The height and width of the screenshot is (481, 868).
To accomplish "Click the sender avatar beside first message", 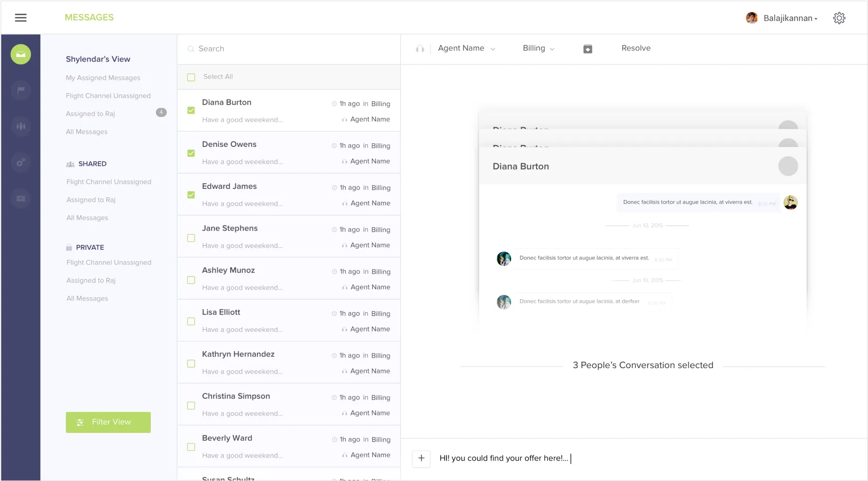I will (790, 202).
